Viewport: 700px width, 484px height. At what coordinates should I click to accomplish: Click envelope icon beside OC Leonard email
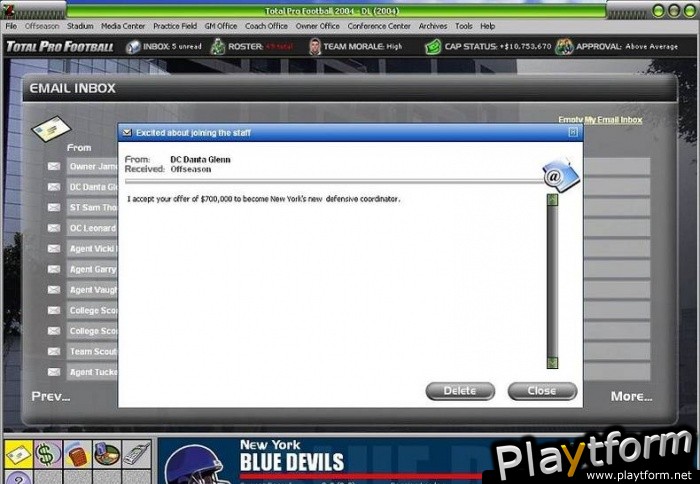(x=54, y=228)
